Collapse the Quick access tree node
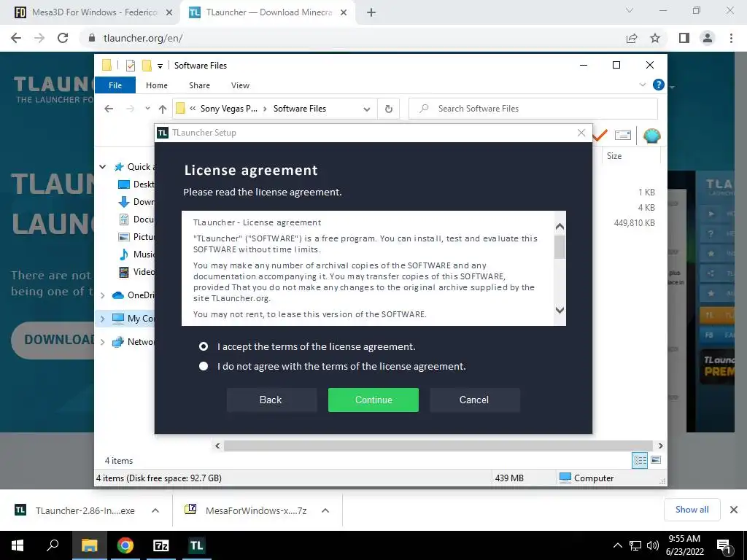The width and height of the screenshot is (747, 560). (103, 167)
